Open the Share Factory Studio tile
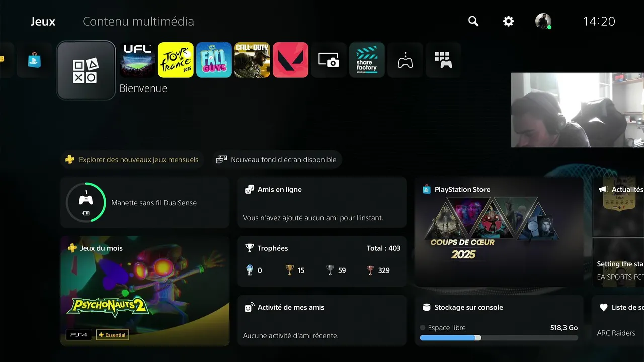Screen dimensions: 644x362 pos(367,60)
